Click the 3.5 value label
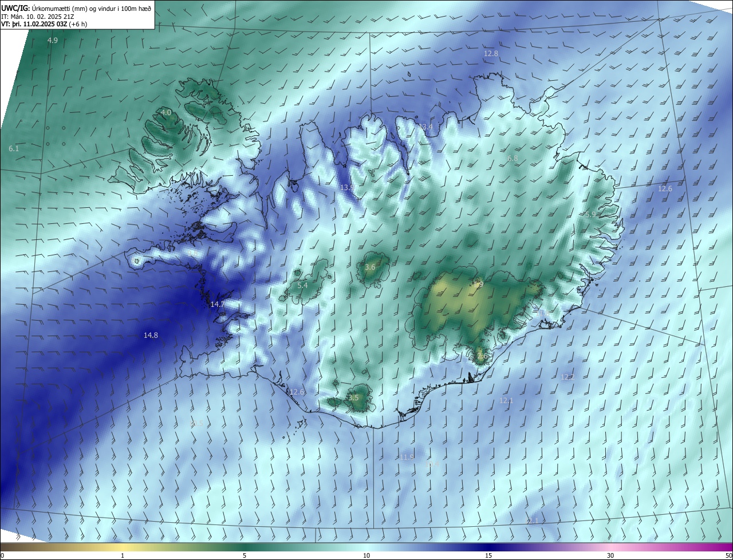This screenshot has height=560, width=733. 353,397
